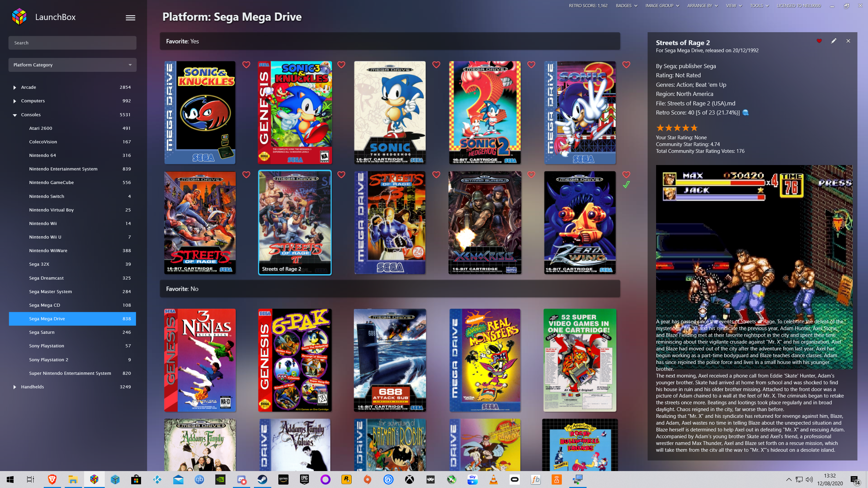Open the Tools menu

point(759,6)
